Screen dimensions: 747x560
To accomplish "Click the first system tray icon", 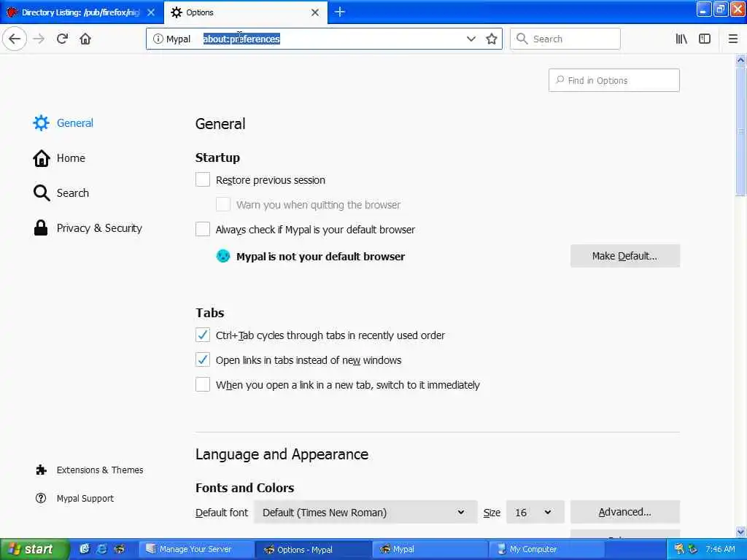I will tap(679, 549).
